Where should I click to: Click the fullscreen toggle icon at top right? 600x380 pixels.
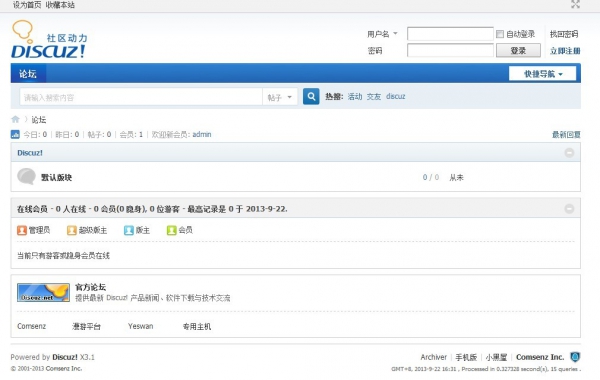[575, 5]
